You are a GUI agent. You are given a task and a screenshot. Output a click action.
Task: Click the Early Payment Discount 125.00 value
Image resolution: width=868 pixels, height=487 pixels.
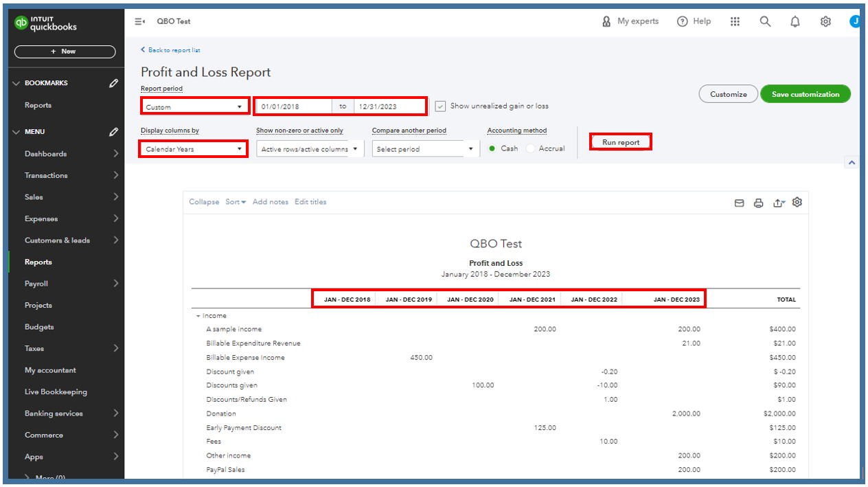[545, 428]
